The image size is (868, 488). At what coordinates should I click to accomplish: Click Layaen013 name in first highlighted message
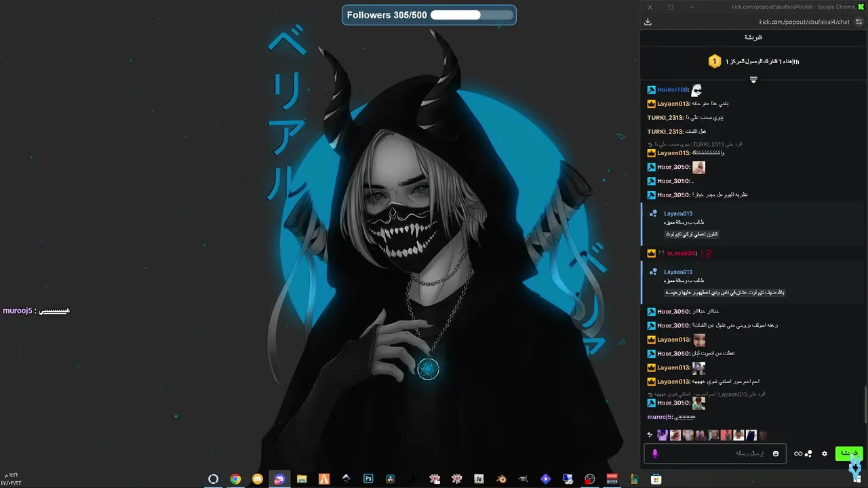click(678, 213)
